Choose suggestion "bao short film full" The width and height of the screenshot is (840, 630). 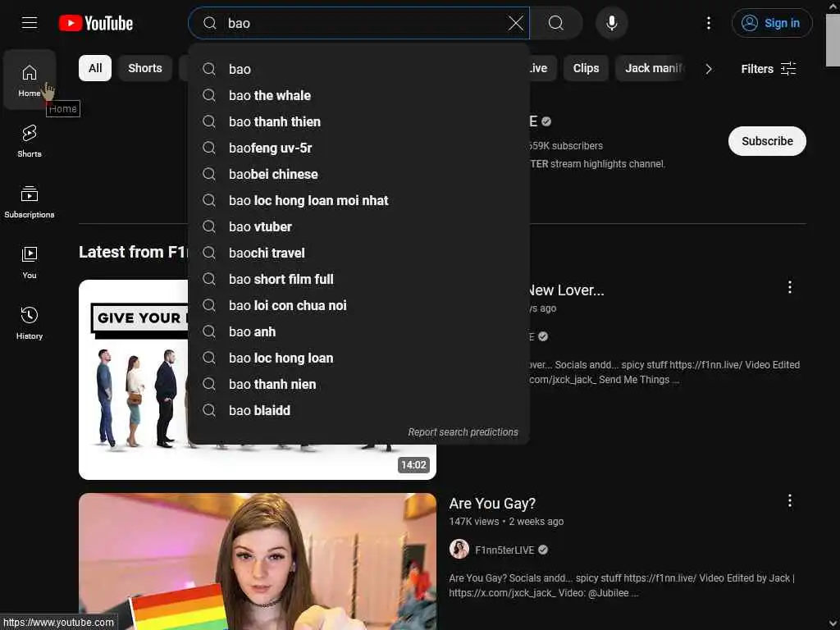358,279
